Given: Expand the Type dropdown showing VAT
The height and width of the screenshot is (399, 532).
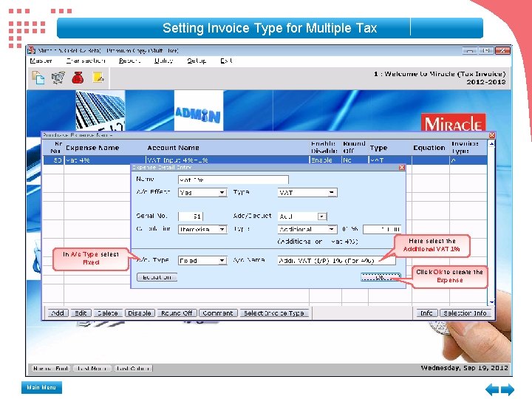Looking at the screenshot, I should click(332, 193).
